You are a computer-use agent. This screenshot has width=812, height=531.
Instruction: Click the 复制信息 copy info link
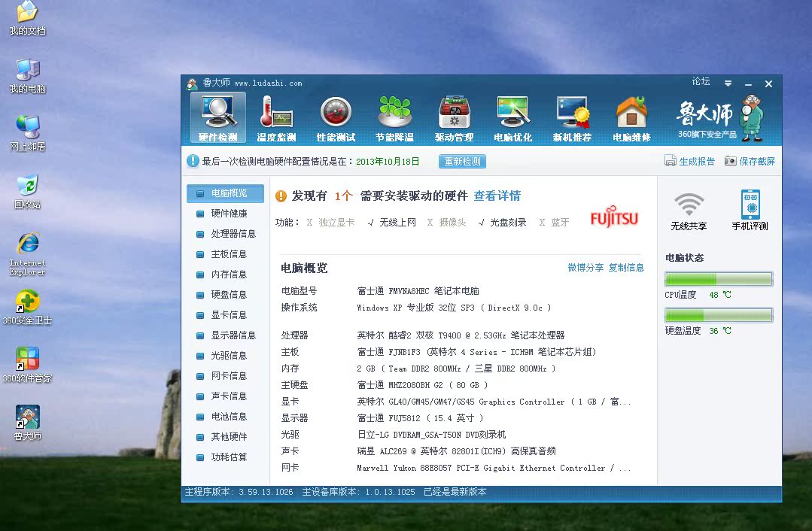click(x=626, y=268)
